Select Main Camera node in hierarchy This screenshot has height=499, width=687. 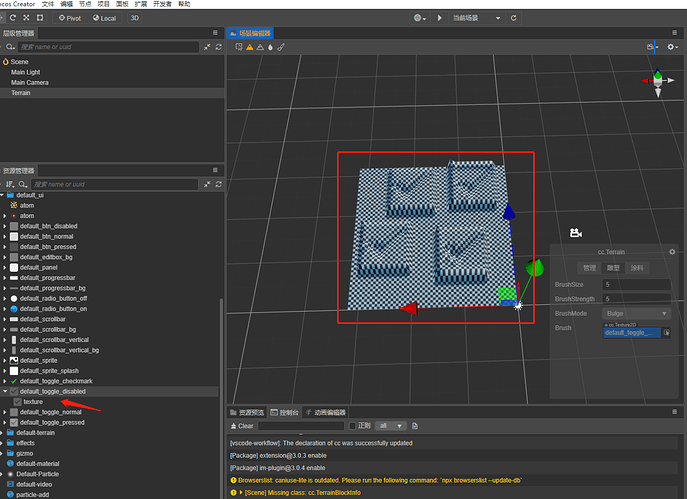point(30,83)
